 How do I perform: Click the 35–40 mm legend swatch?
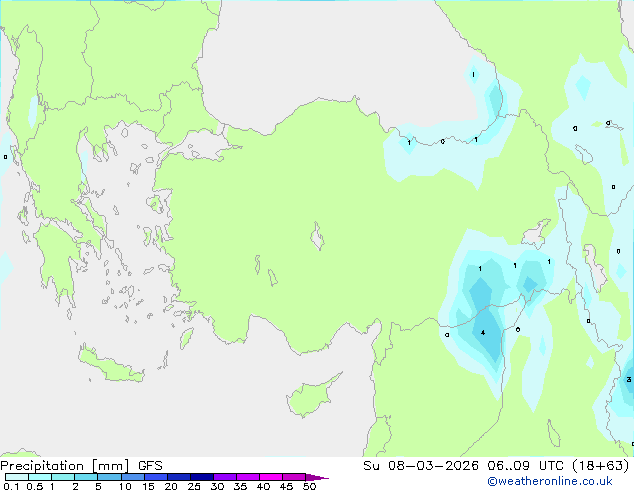pos(247,477)
